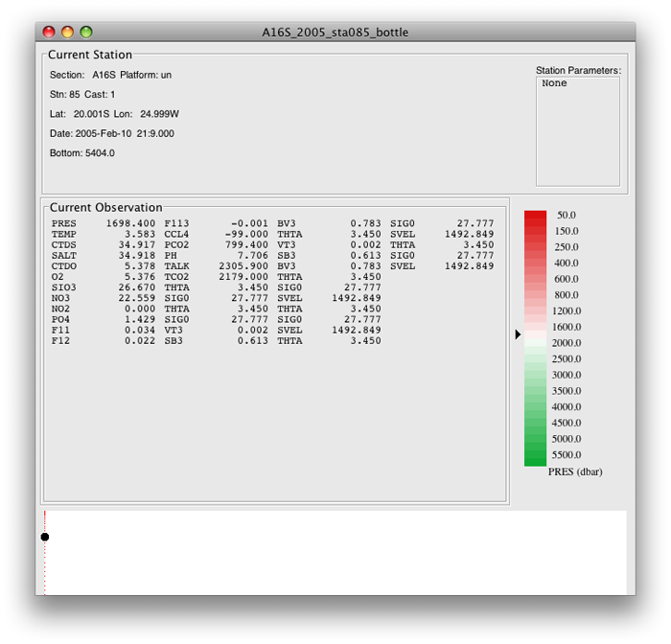
Task: Click the 3500.0 color bar label
Action: 567,391
